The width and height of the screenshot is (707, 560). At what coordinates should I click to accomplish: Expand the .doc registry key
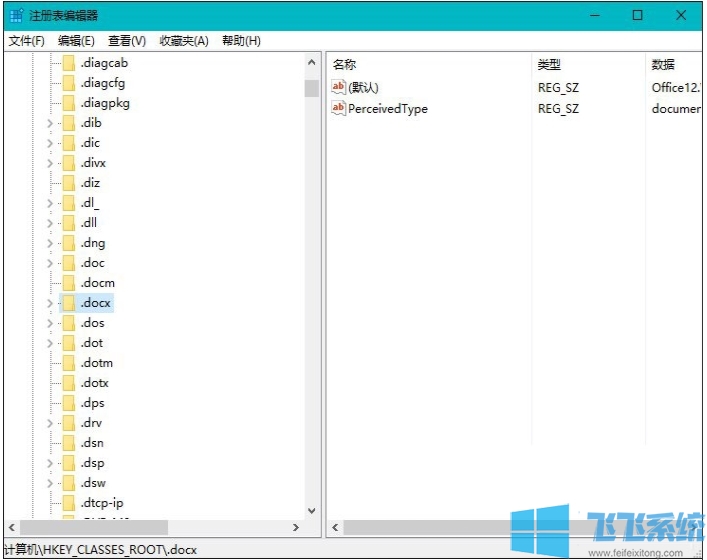50,263
